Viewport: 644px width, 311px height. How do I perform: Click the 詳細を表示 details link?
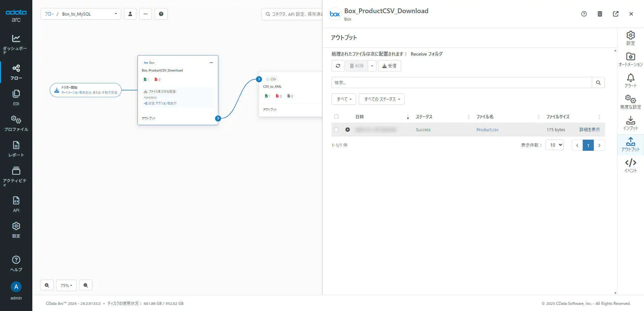tap(589, 130)
